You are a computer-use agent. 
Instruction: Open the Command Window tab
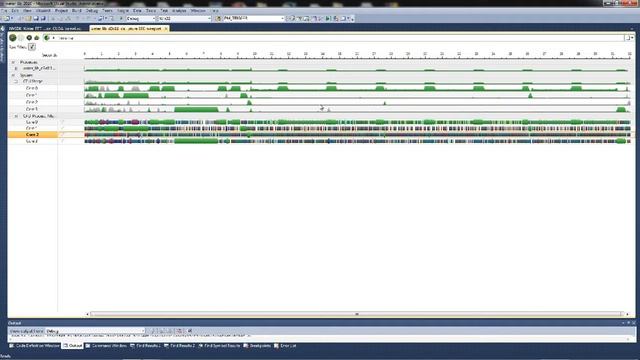click(106, 346)
